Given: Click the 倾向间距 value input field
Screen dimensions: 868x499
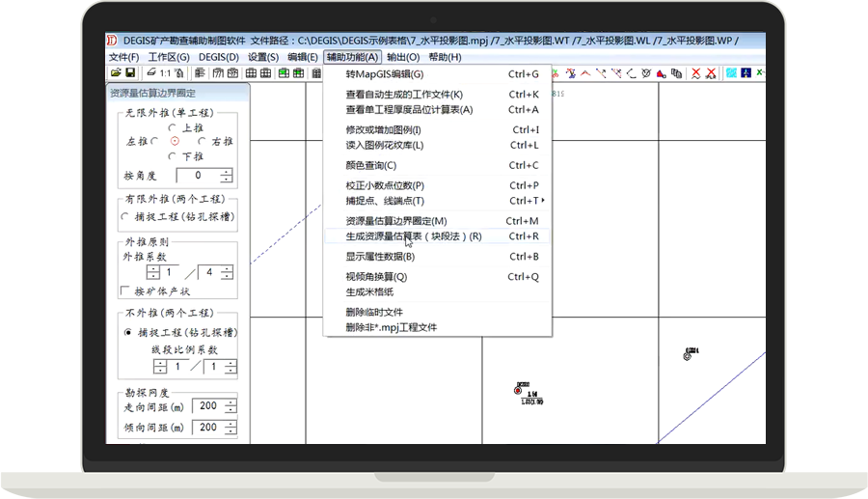Looking at the screenshot, I should [x=205, y=428].
